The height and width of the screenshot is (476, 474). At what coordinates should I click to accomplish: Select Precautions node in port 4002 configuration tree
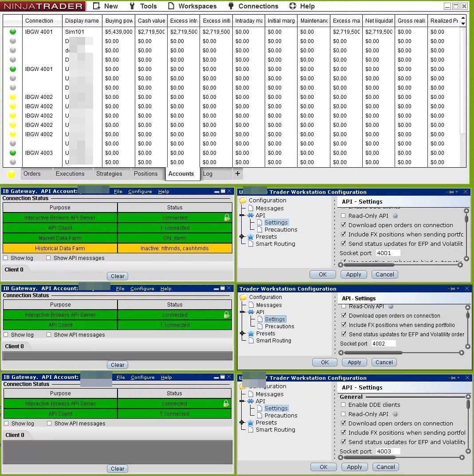(x=279, y=327)
